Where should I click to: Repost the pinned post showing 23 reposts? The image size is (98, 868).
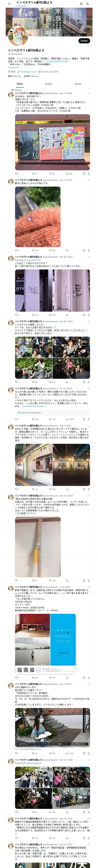tap(34, 174)
